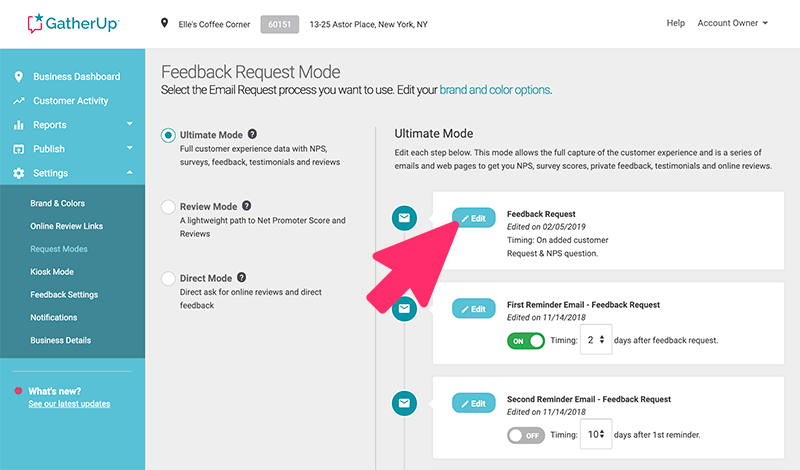Viewport: 800px width, 470px height.
Task: Open the Kiosk Mode settings page
Action: click(52, 271)
